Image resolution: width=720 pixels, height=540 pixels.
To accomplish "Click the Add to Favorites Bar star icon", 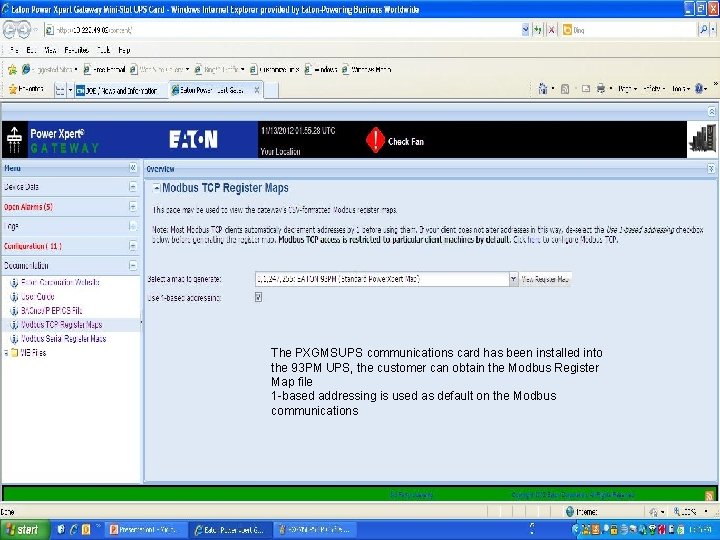I will pos(12,70).
